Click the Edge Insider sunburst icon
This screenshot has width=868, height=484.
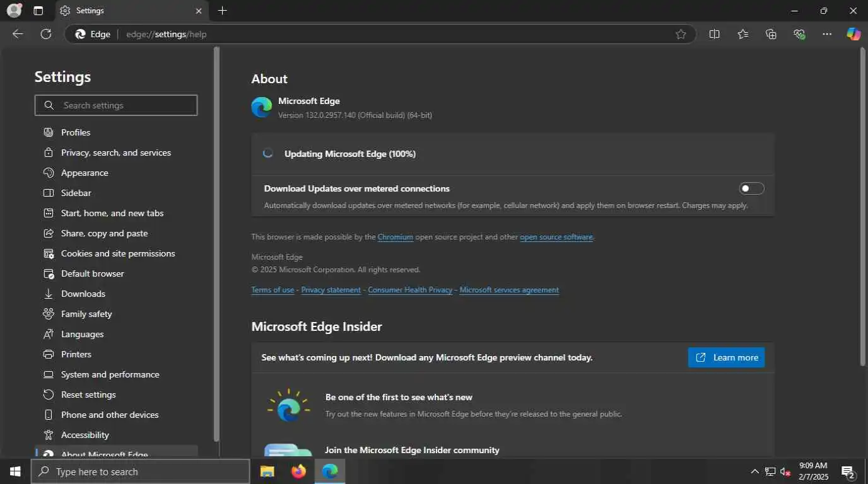coord(288,405)
